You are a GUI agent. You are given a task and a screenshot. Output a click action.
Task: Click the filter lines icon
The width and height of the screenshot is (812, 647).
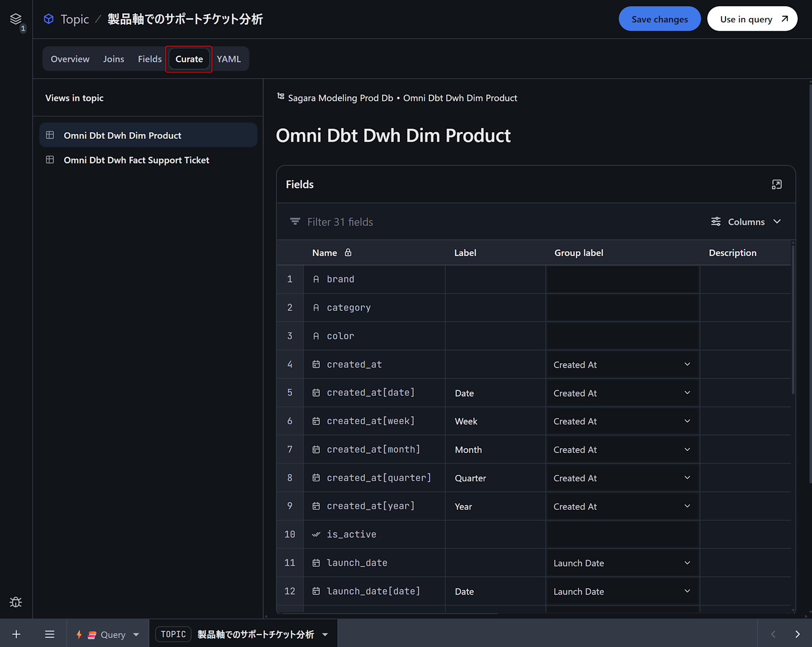coord(295,222)
